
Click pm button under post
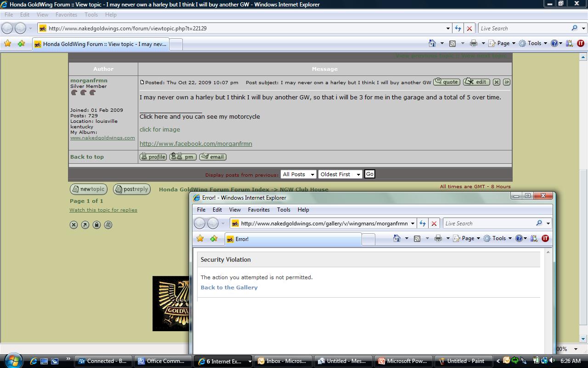pos(183,157)
